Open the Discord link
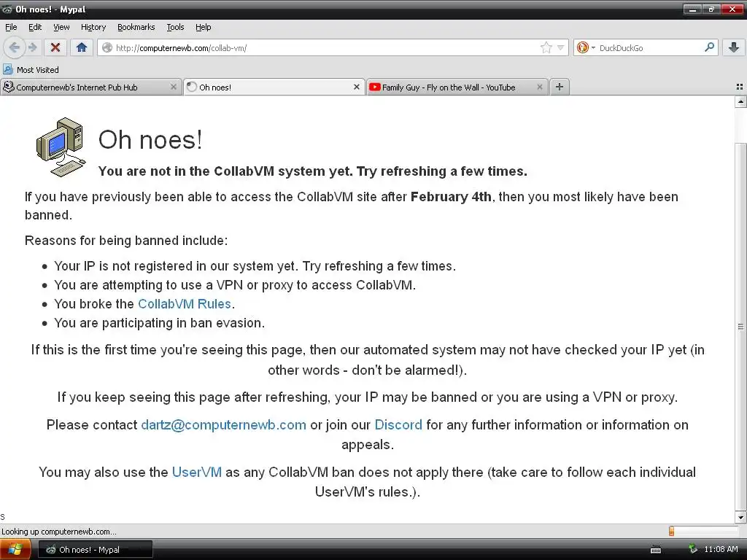 pos(398,425)
